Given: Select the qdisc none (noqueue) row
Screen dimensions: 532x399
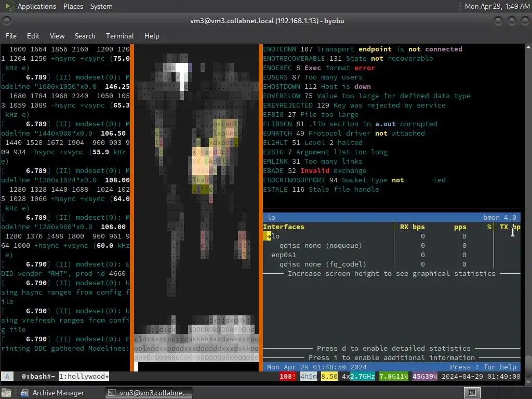Looking at the screenshot, I should tap(392, 245).
